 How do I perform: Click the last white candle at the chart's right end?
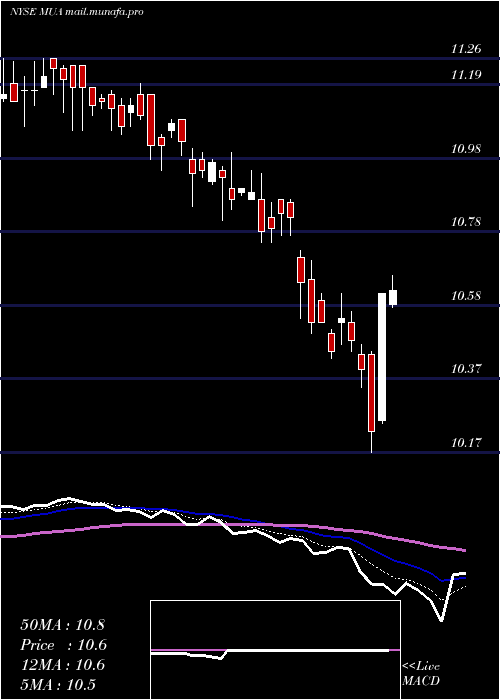click(x=393, y=297)
